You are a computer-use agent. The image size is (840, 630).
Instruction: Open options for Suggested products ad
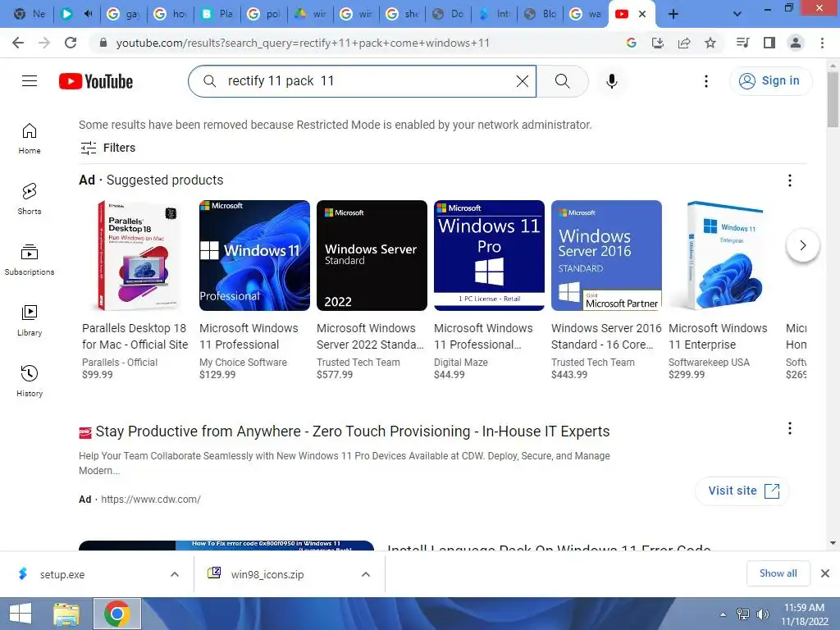tap(790, 180)
